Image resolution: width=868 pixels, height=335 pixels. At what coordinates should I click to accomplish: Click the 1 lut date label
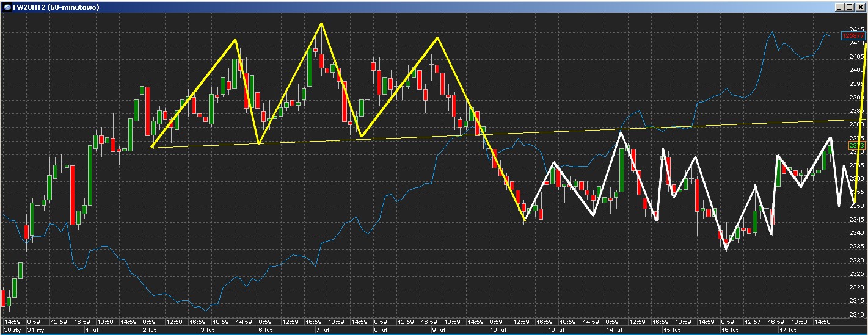93,330
